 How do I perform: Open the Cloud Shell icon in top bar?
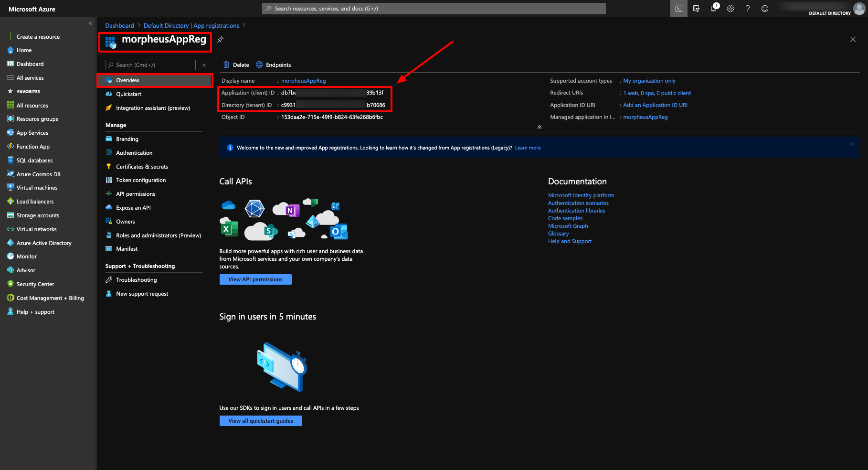(x=678, y=8)
